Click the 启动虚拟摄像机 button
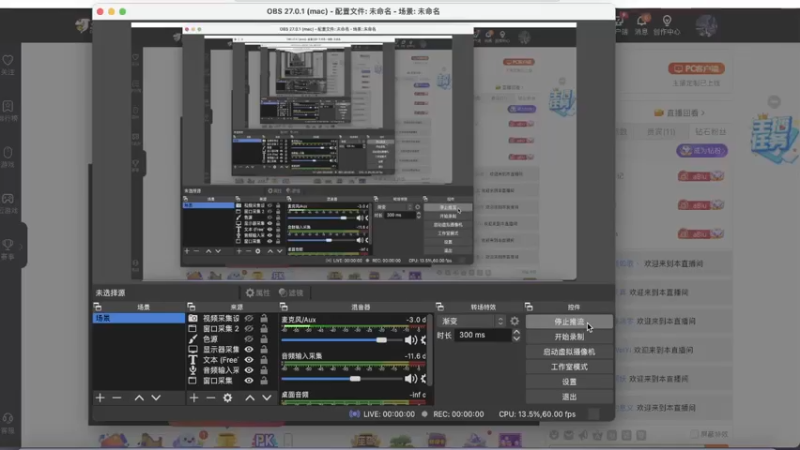800x450 pixels. (x=569, y=352)
